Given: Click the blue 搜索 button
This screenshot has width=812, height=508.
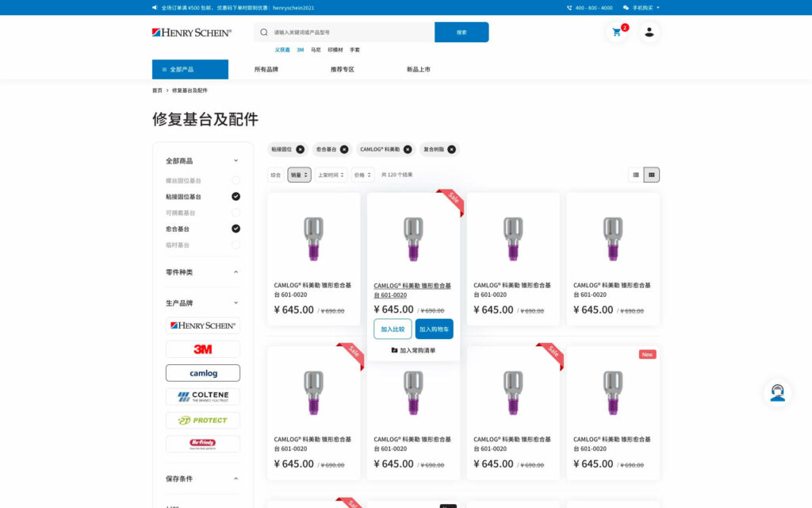Looking at the screenshot, I should coord(462,32).
